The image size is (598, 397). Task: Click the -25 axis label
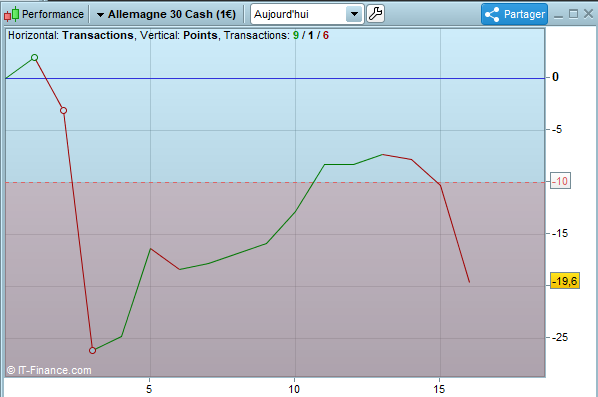(x=559, y=337)
